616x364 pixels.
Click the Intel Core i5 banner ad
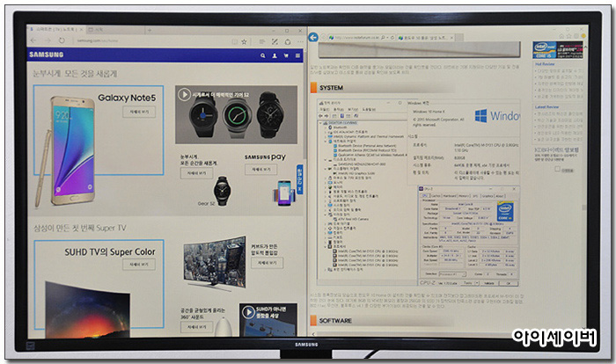click(557, 50)
